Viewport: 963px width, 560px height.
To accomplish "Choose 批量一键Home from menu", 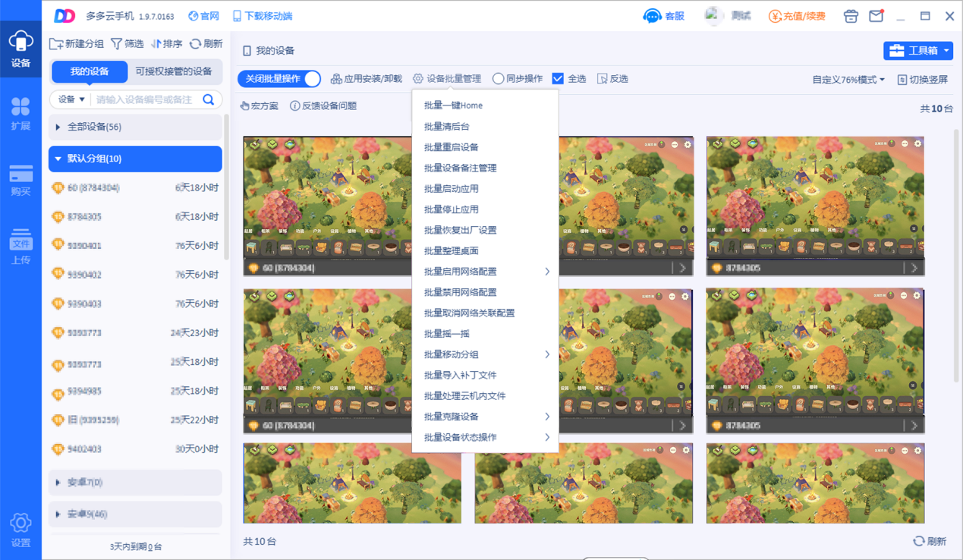I will coord(485,105).
